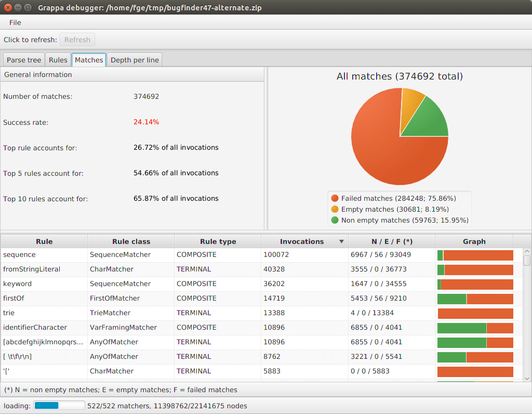532x414 pixels.
Task: Click the N / E / F column header
Action: tap(392, 241)
